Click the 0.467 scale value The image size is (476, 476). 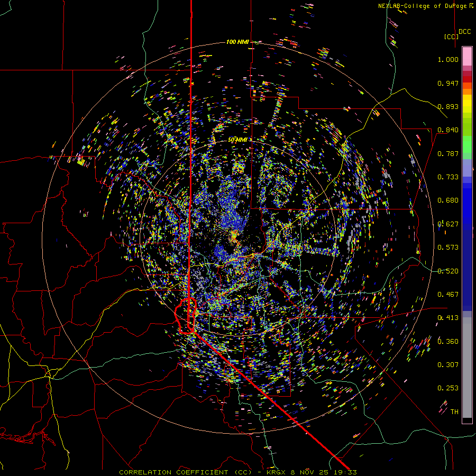pos(448,295)
